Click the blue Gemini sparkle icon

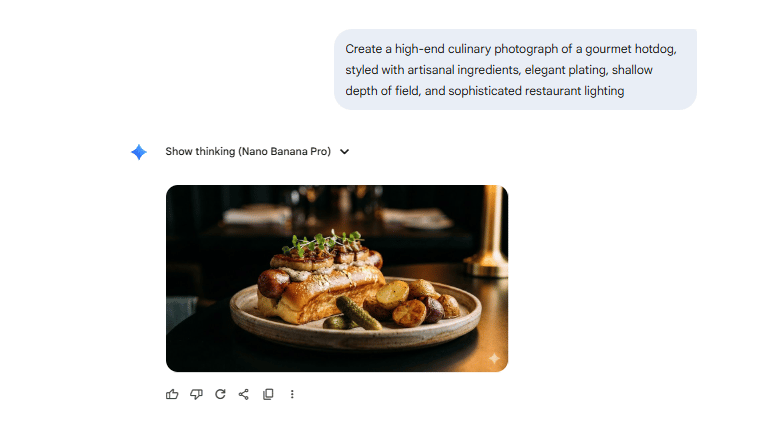click(x=139, y=152)
